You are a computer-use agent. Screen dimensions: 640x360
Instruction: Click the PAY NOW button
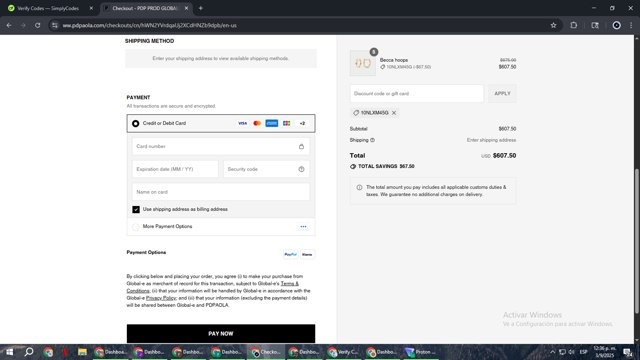(x=221, y=334)
